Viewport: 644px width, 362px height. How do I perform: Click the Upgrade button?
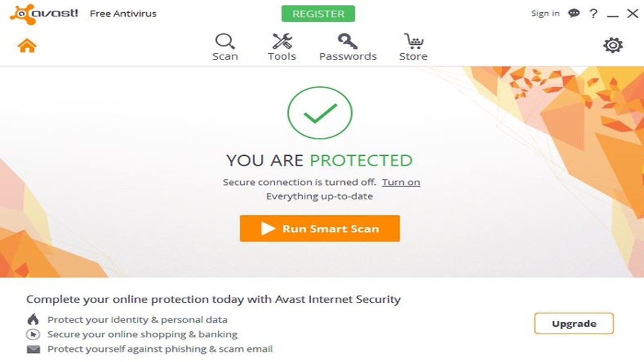[x=574, y=323]
